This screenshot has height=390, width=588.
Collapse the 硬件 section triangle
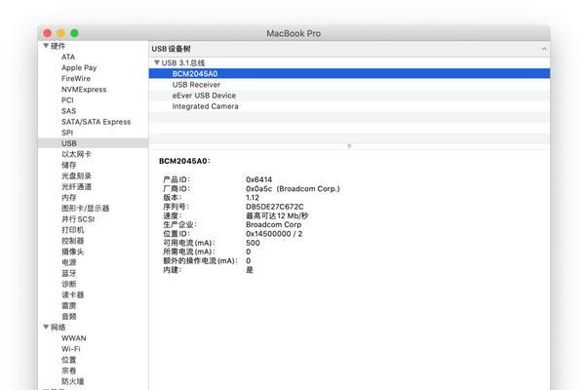(x=46, y=46)
